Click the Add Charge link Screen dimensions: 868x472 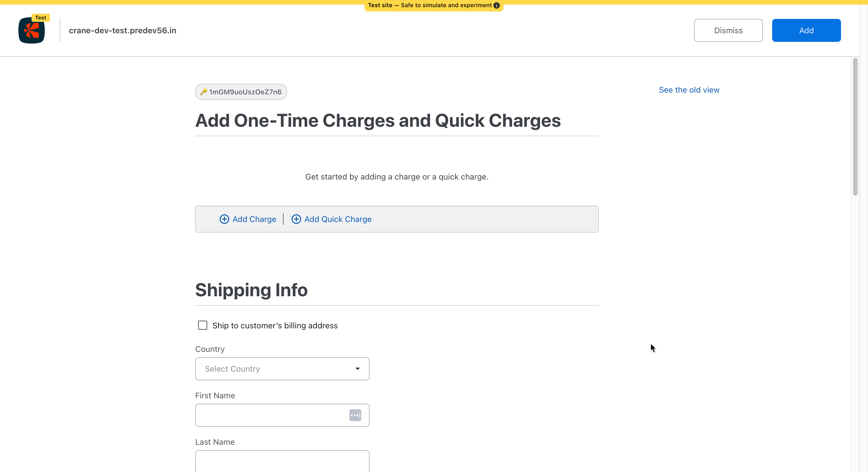254,219
